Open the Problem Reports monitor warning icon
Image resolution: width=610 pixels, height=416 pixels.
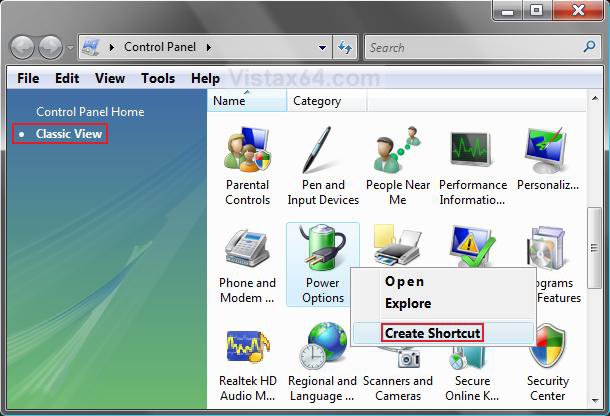[471, 246]
